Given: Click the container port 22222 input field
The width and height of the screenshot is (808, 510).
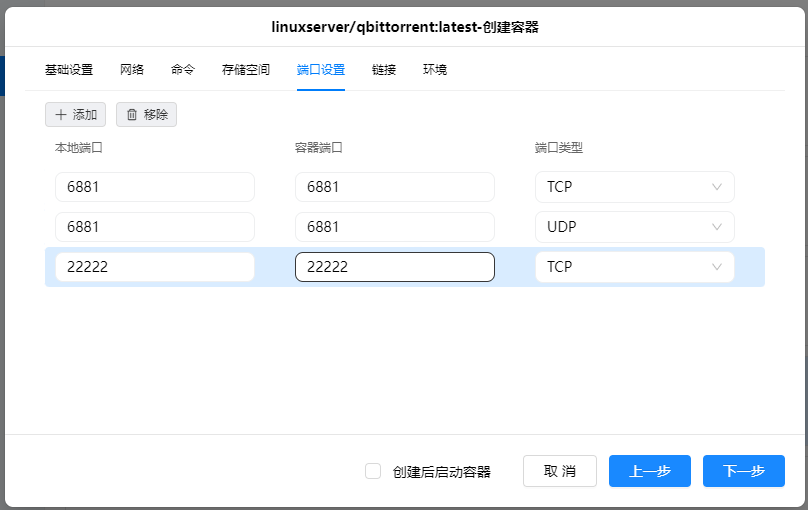Looking at the screenshot, I should click(395, 267).
